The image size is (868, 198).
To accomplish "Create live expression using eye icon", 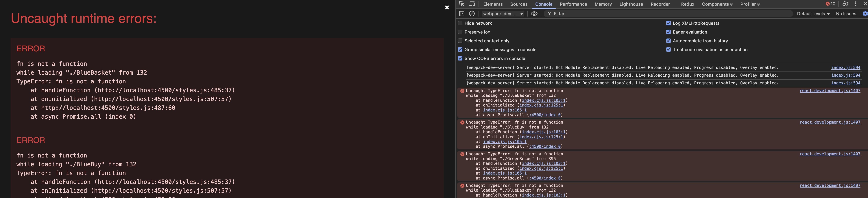I will (x=534, y=14).
